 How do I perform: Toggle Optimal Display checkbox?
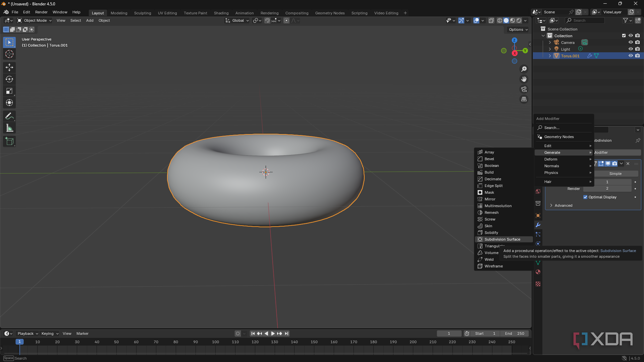585,197
